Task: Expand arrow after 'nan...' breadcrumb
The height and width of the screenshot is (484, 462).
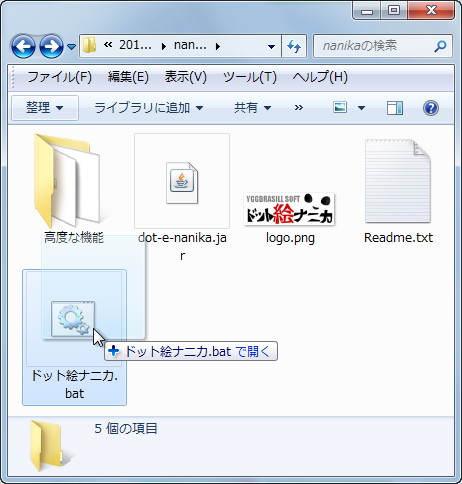Action: click(218, 46)
